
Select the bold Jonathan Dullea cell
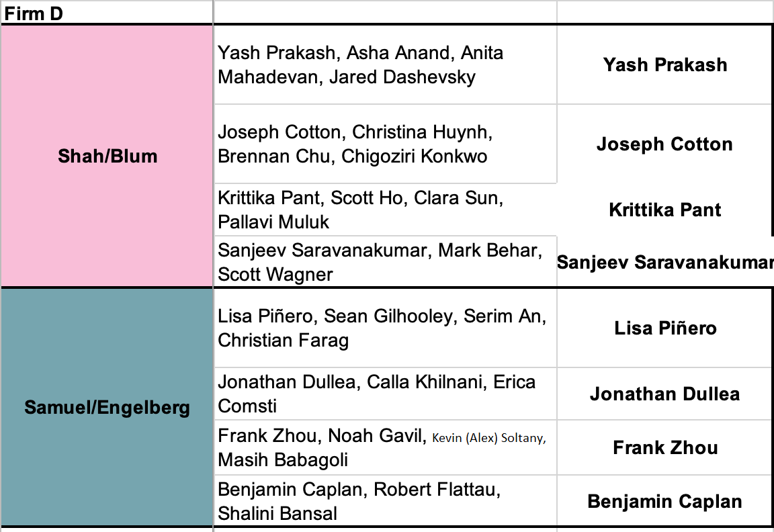(664, 394)
